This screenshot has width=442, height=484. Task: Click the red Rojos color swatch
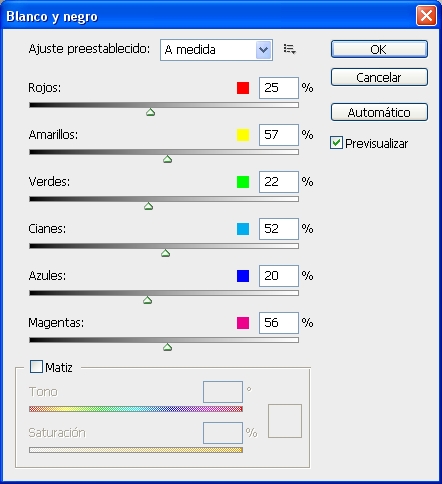[243, 88]
